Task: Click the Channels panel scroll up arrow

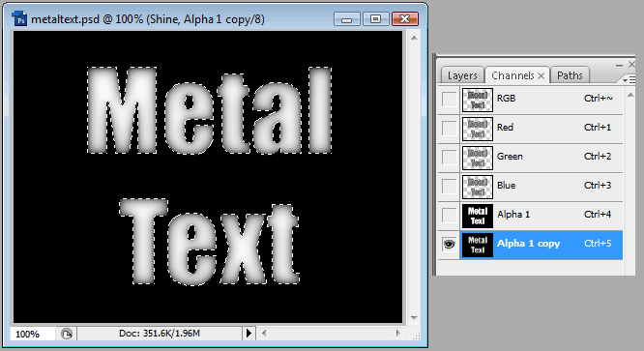Action: 630,95
